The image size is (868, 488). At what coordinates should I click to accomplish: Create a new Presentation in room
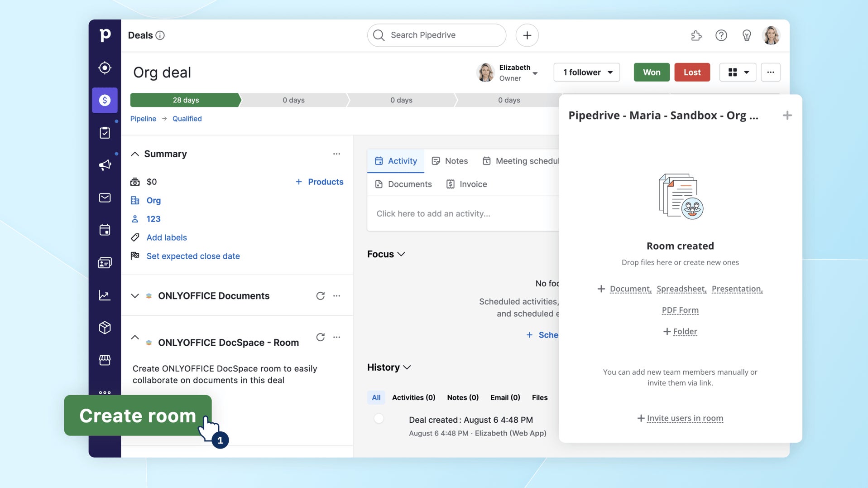[x=737, y=289]
